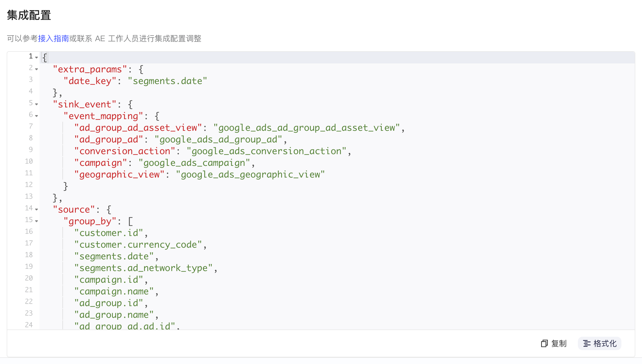
Task: Click the "extra_params" key
Action: point(90,69)
